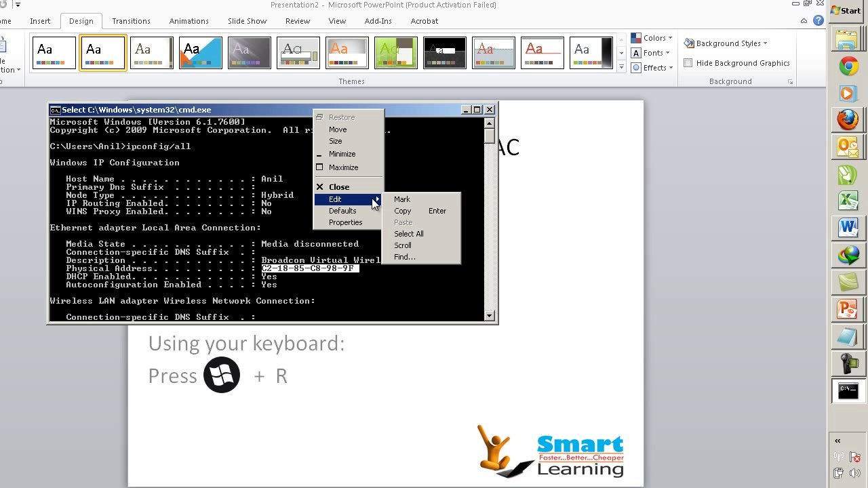
Task: Open the theme Fonts dropdown
Action: [x=651, y=53]
